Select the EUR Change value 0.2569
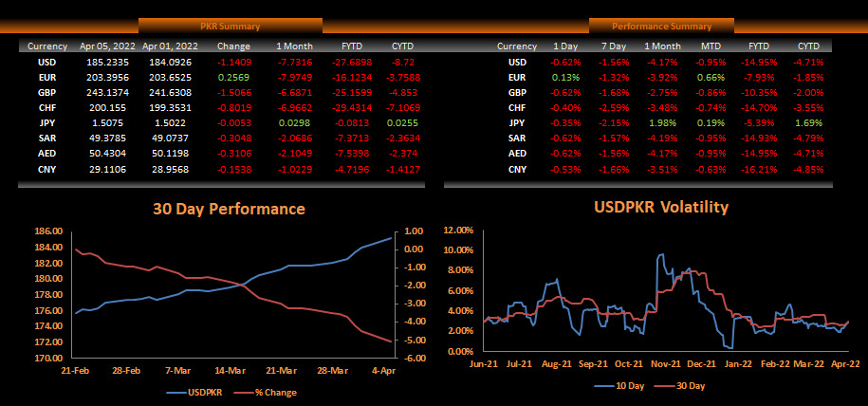Screen dimensions: 868x406 point(233,78)
